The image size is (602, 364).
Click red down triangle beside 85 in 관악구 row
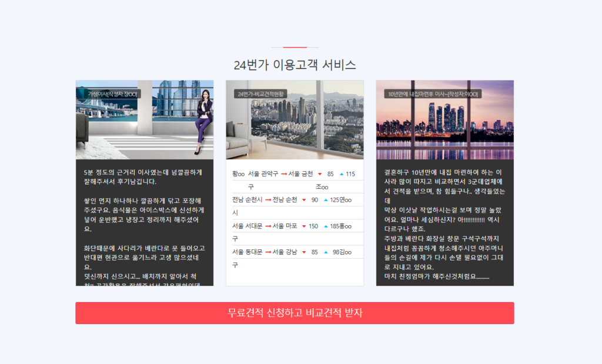coord(320,174)
